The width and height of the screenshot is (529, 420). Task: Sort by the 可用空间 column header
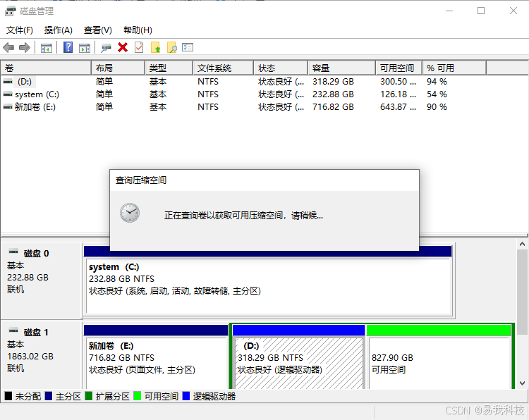pos(399,68)
